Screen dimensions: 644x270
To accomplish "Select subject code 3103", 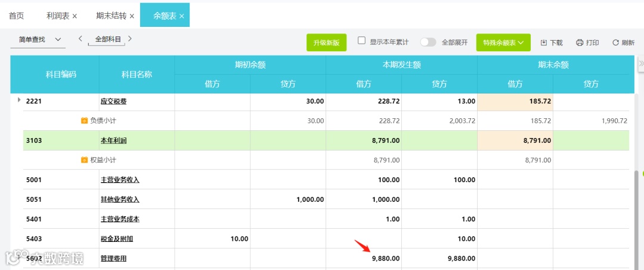I will pos(34,140).
